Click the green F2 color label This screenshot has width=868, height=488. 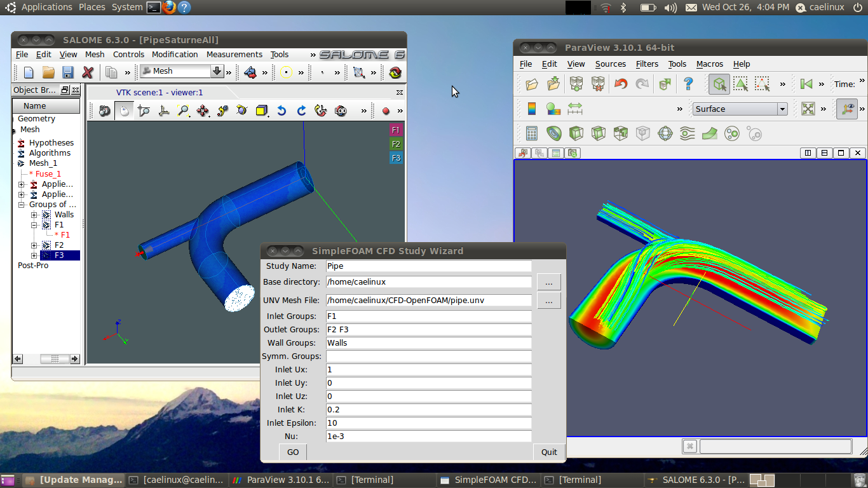396,144
